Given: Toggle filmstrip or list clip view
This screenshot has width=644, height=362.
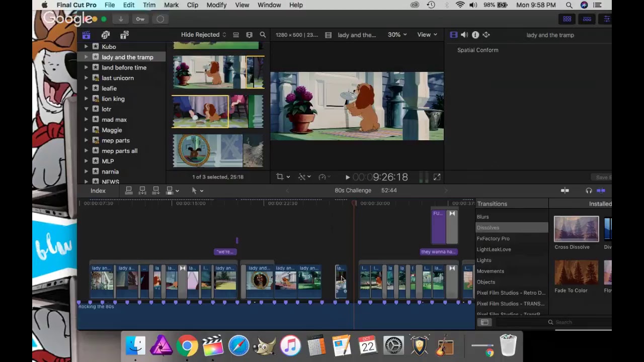Looking at the screenshot, I should tap(236, 35).
